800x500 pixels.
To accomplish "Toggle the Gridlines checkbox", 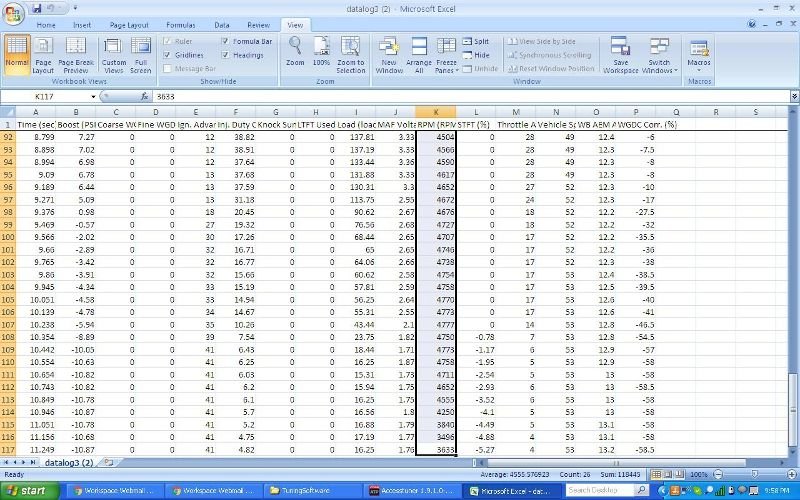I will 167,55.
